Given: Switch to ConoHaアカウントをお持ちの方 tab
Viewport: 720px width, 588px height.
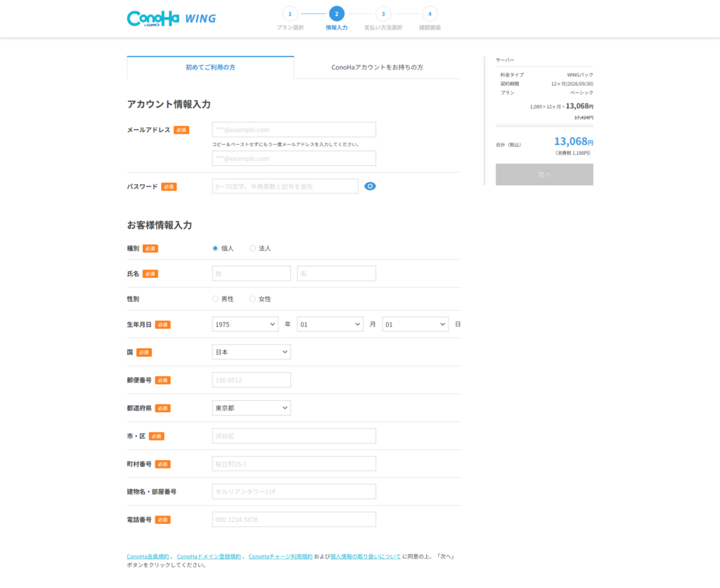Looking at the screenshot, I should pos(378,65).
